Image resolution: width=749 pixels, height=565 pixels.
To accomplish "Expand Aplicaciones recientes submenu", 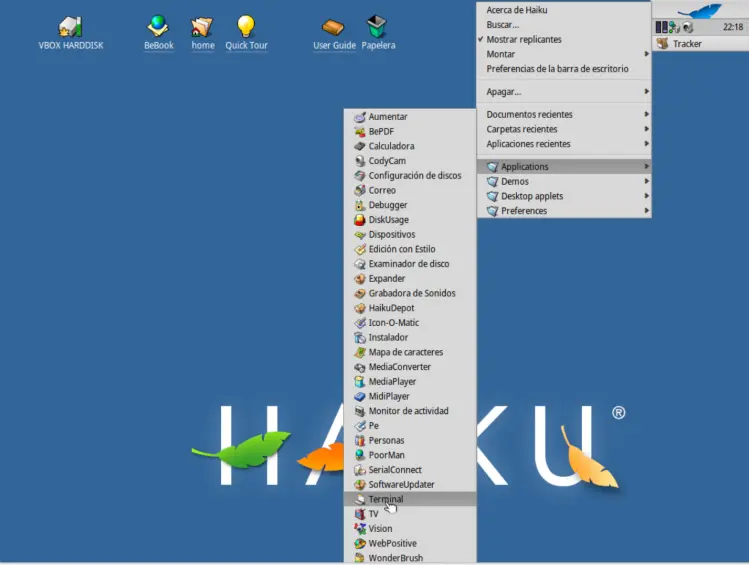I will 564,144.
